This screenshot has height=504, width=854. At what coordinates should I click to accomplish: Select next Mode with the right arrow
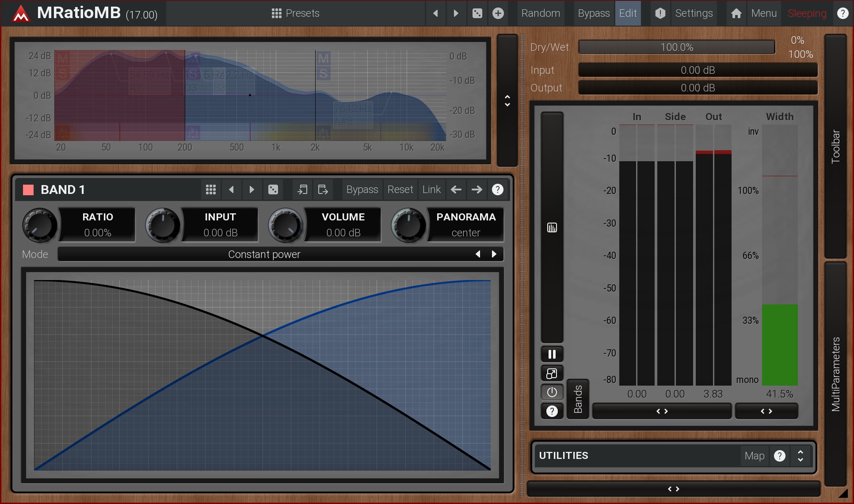pos(494,254)
